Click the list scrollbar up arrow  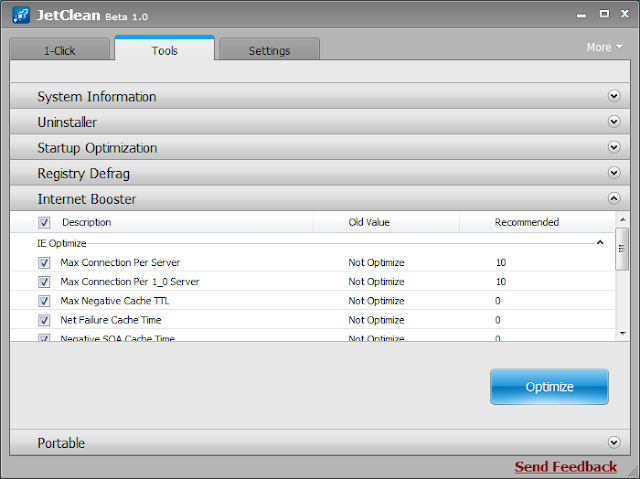point(623,220)
